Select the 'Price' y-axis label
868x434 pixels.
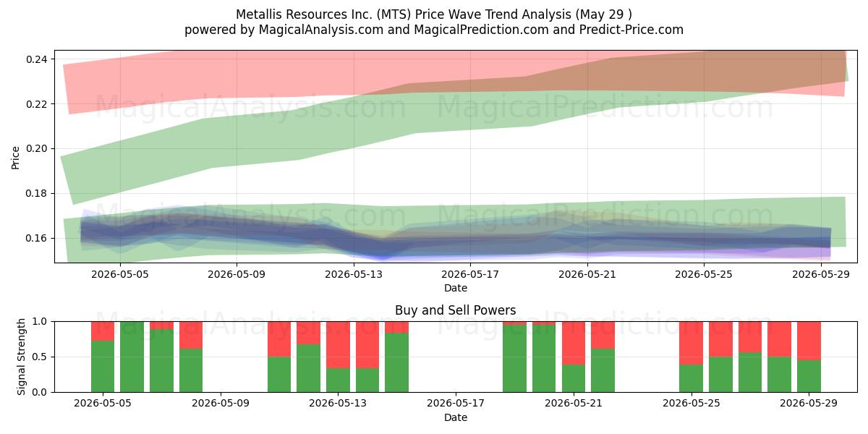(16, 156)
